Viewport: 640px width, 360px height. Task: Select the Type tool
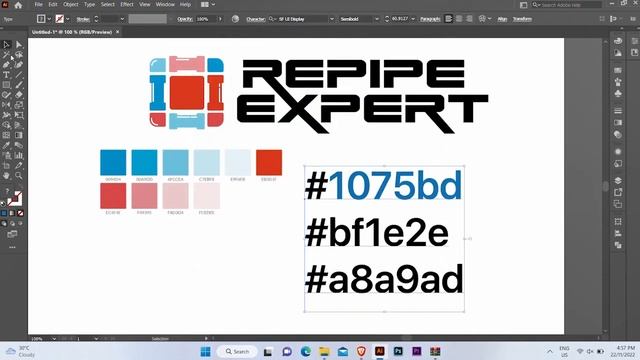tap(6, 75)
